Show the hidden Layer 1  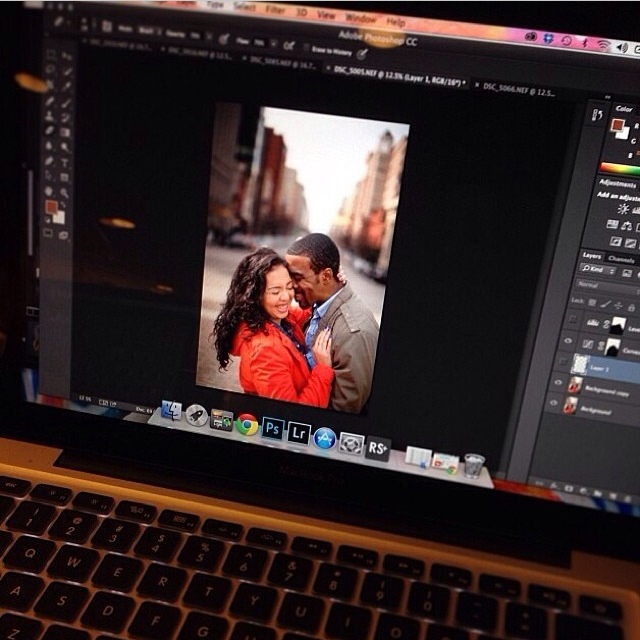(x=563, y=362)
